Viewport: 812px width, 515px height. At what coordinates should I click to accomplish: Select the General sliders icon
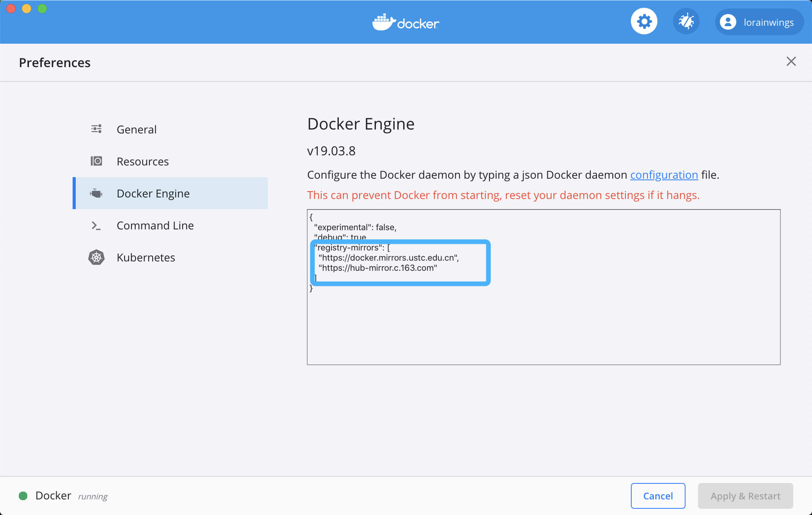[96, 129]
